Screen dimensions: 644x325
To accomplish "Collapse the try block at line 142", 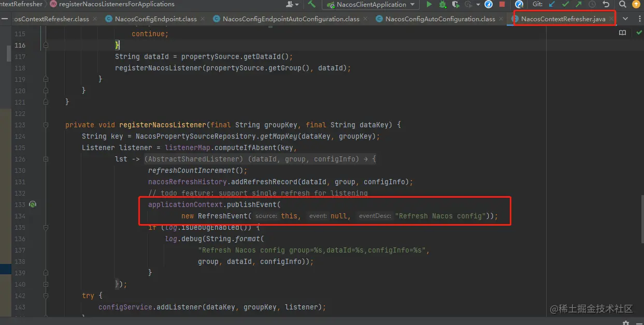I will (x=46, y=296).
